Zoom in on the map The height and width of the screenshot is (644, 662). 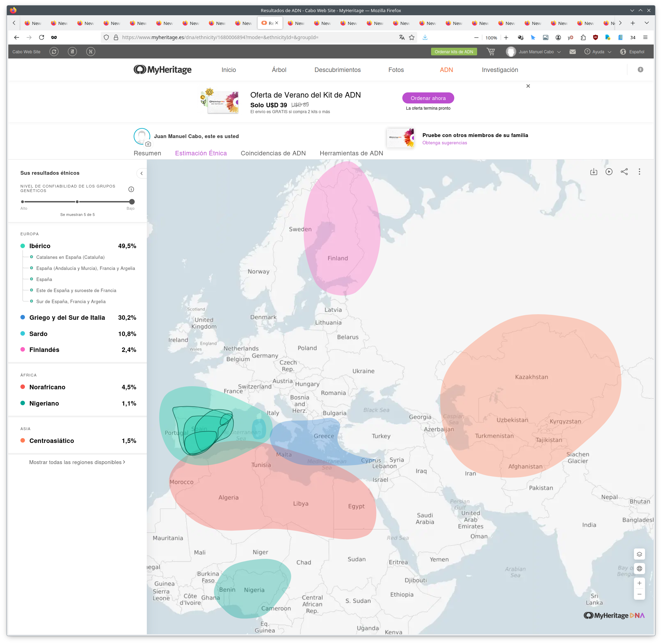pos(639,583)
